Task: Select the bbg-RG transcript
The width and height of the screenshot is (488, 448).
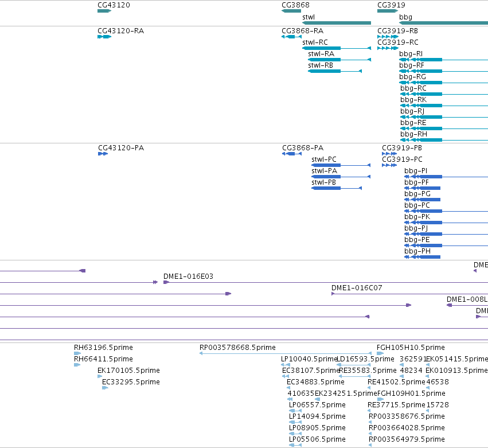Action: click(x=443, y=83)
